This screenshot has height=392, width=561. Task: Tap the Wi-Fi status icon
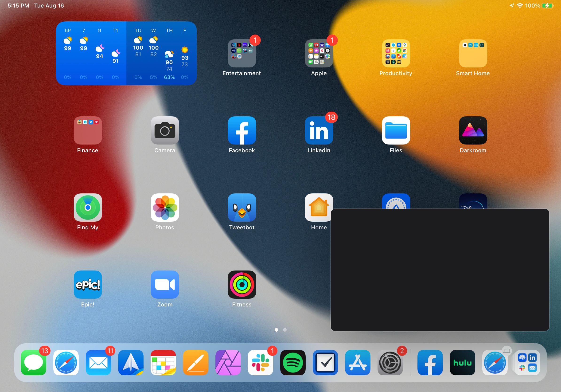(x=520, y=6)
